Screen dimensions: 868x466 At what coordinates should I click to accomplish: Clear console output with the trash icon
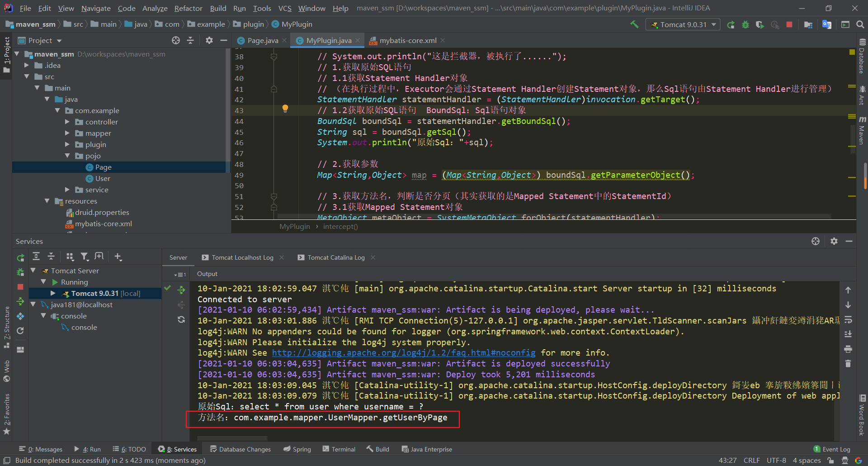click(x=848, y=364)
